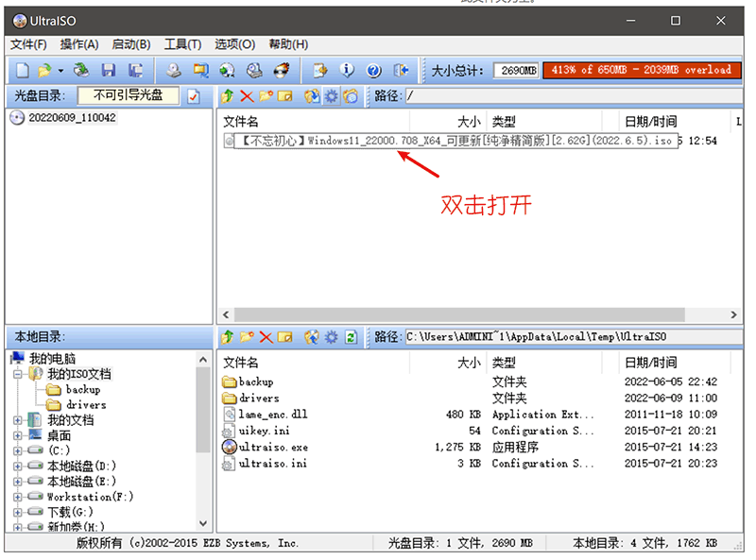Click the Info icon in the toolbar
This screenshot has height=560, width=756.
click(x=347, y=71)
